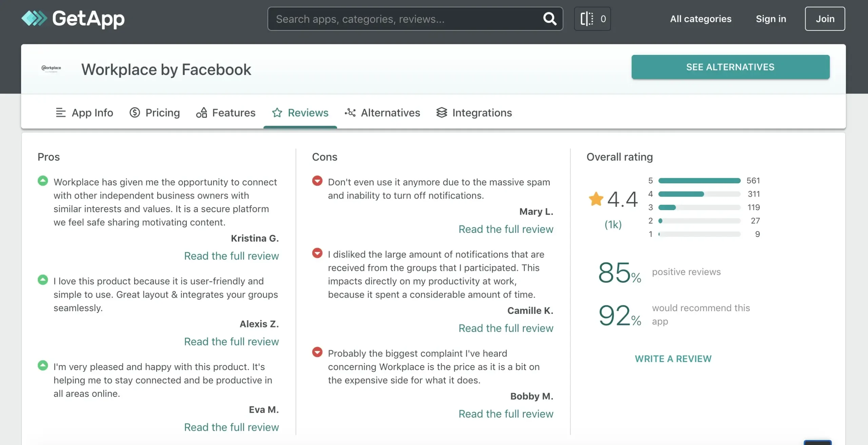Open the App Info tab
868x445 pixels.
click(x=84, y=113)
